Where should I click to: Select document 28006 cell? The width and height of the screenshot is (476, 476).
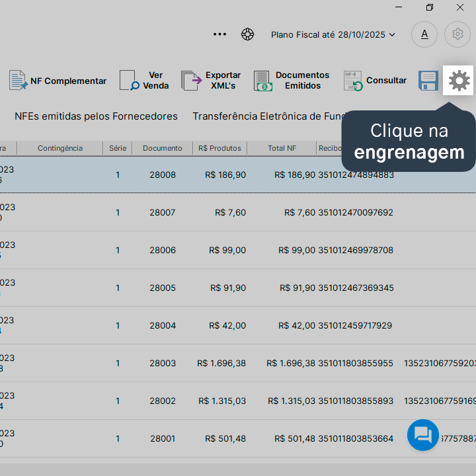pyautogui.click(x=163, y=250)
